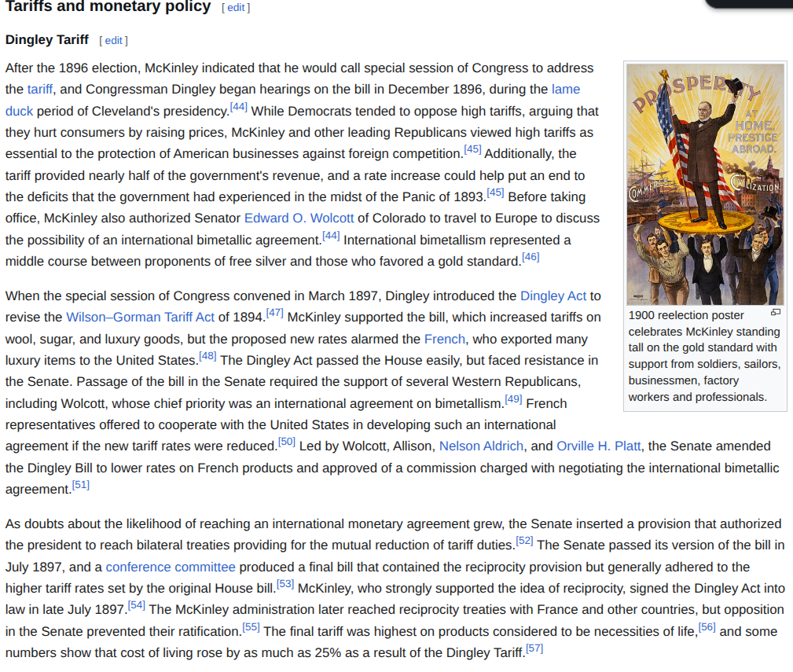Edit the Dingley Tariff subsection

114,40
